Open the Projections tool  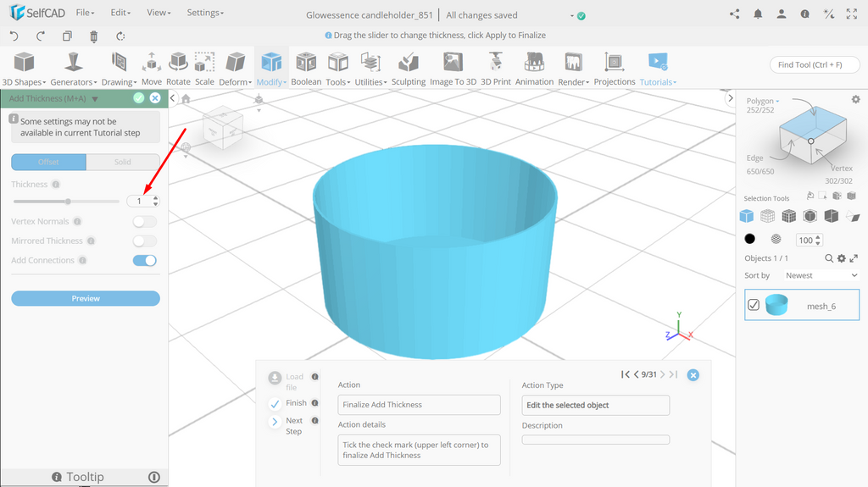point(615,69)
